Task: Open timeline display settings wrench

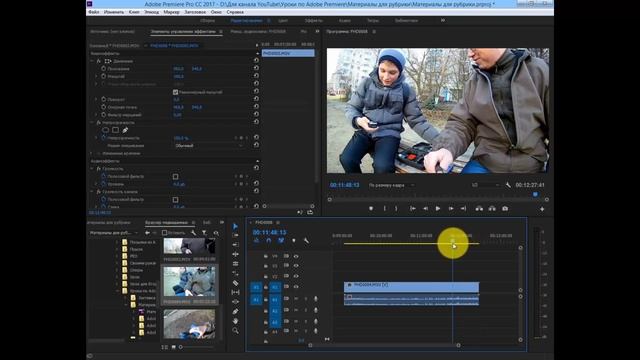Action: [x=306, y=240]
